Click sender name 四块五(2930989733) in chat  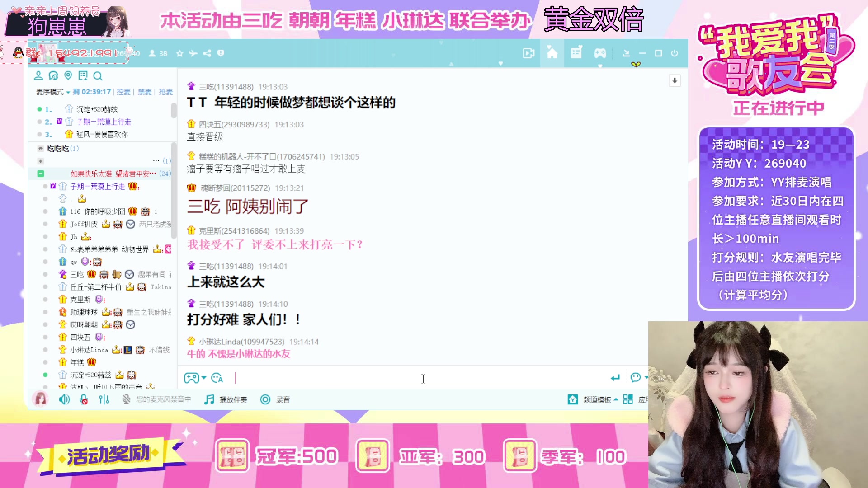click(x=234, y=124)
